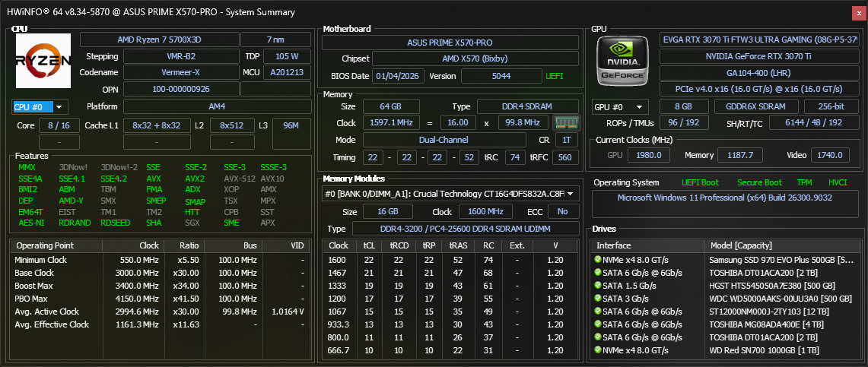
Task: Close the System Summary window
Action: click(x=859, y=12)
